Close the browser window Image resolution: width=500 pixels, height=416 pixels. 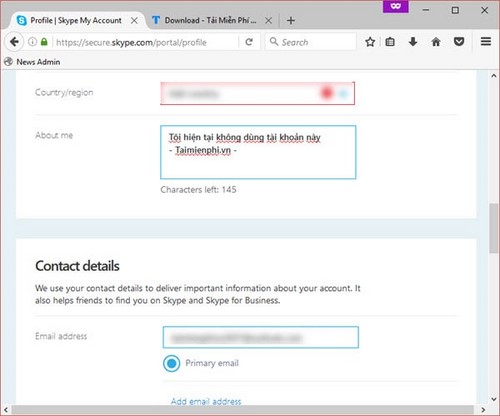pyautogui.click(x=485, y=10)
